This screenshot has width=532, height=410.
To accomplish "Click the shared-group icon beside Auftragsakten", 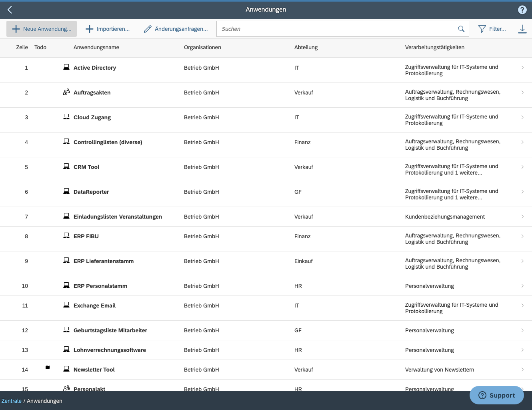I will point(66,92).
